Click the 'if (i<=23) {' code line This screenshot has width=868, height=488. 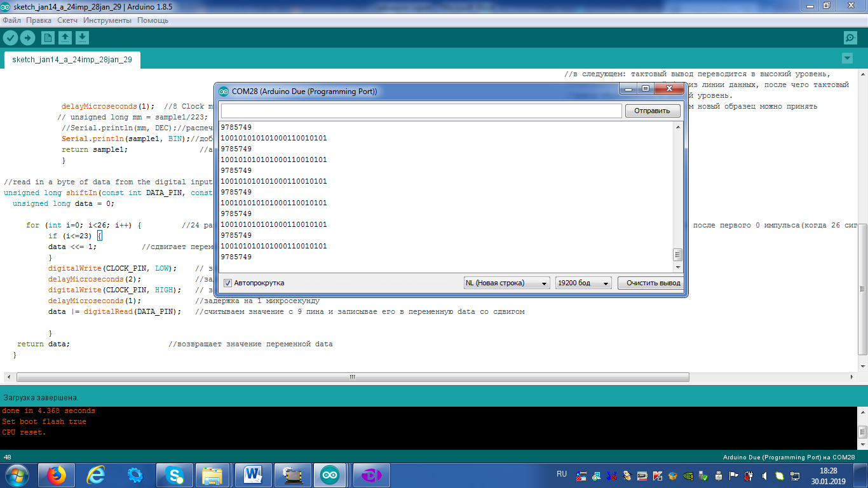point(75,236)
